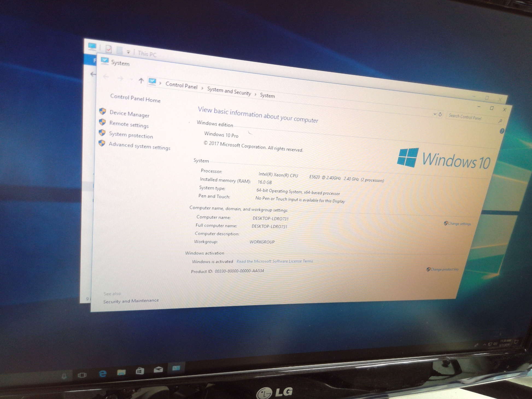Click Change settings for computer name
This screenshot has width=532, height=399.
[x=459, y=224]
